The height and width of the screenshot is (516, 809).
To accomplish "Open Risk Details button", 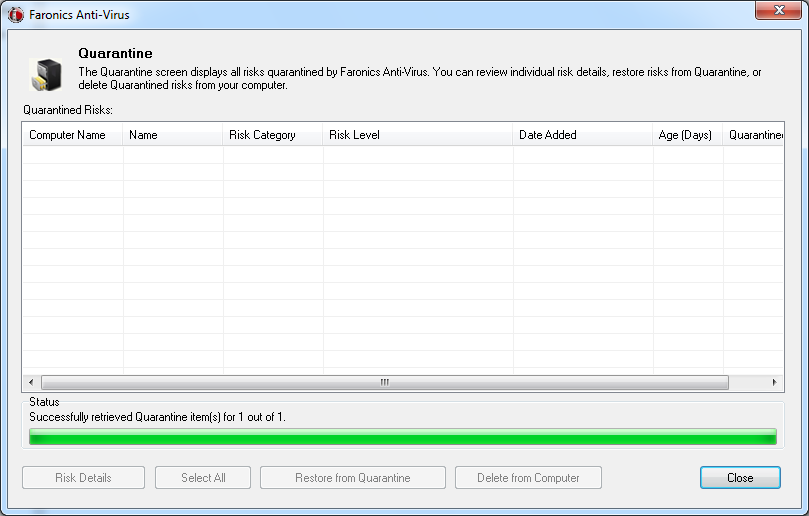I will point(84,478).
